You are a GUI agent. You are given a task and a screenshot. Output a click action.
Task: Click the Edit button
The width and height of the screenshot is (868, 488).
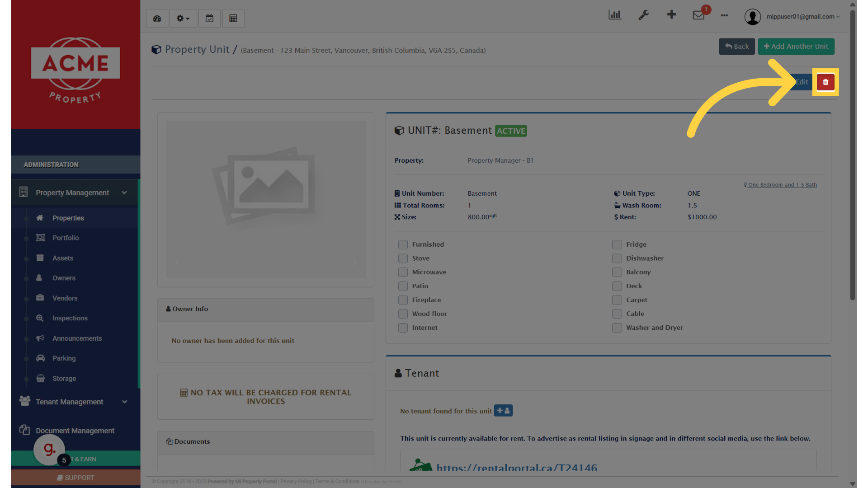click(802, 82)
